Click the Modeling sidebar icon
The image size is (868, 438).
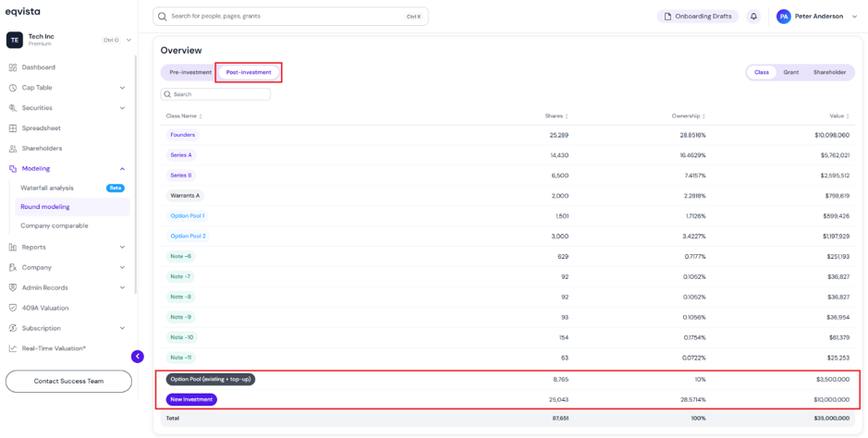click(x=13, y=169)
